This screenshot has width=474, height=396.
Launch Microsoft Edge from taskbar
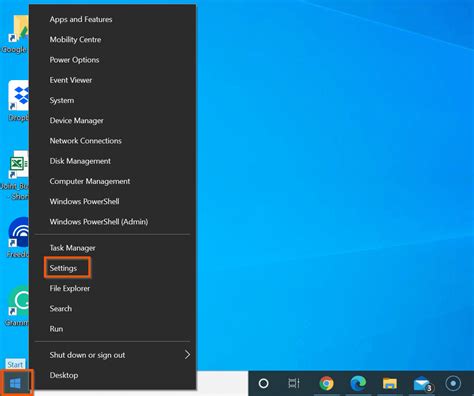pyautogui.click(x=358, y=383)
